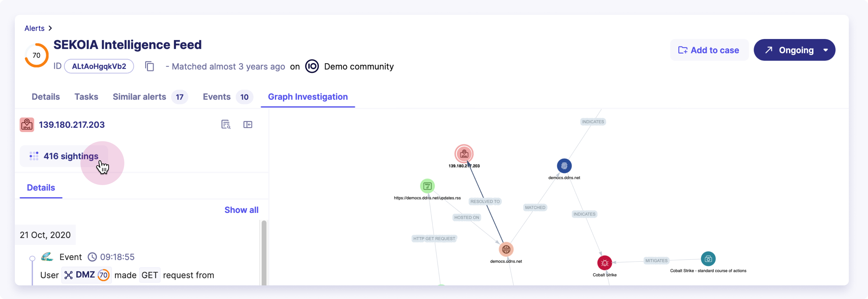This screenshot has width=868, height=299.
Task: Click the Add to case button
Action: pyautogui.click(x=709, y=50)
